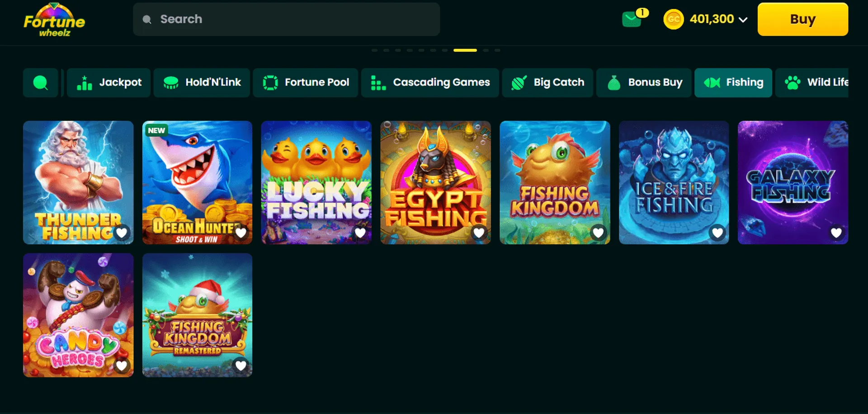This screenshot has width=868, height=414.
Task: Favorite Fishing Kingdom Remastered heart icon
Action: pyautogui.click(x=241, y=365)
